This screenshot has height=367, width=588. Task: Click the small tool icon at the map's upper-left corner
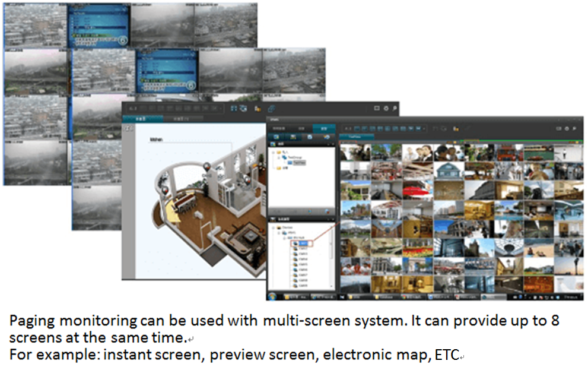tap(129, 128)
